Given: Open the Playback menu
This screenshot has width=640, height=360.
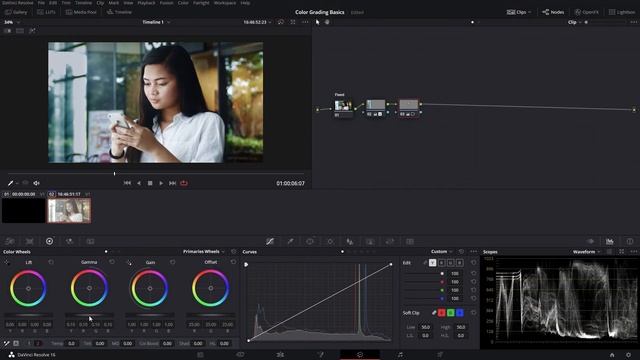Looking at the screenshot, I should click(146, 3).
